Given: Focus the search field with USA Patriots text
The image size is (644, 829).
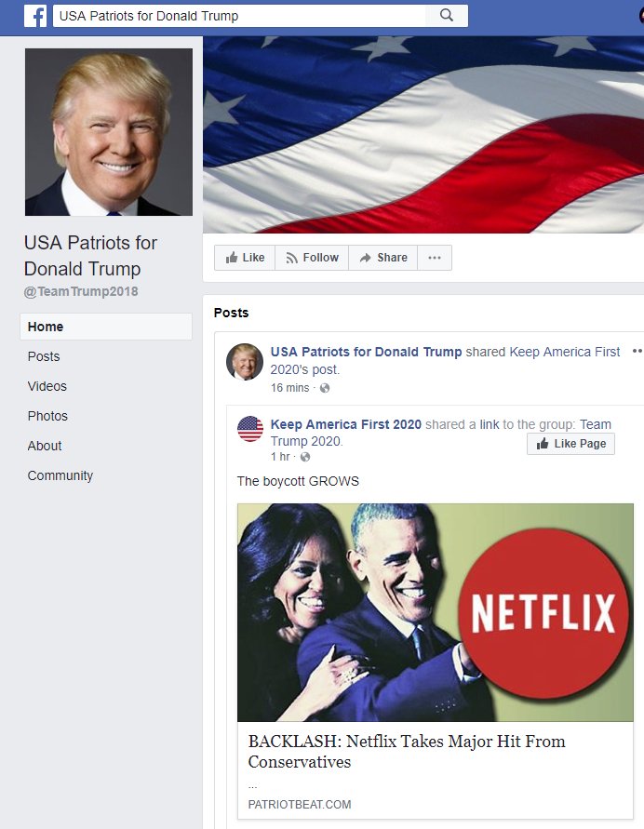Looking at the screenshot, I should [239, 16].
